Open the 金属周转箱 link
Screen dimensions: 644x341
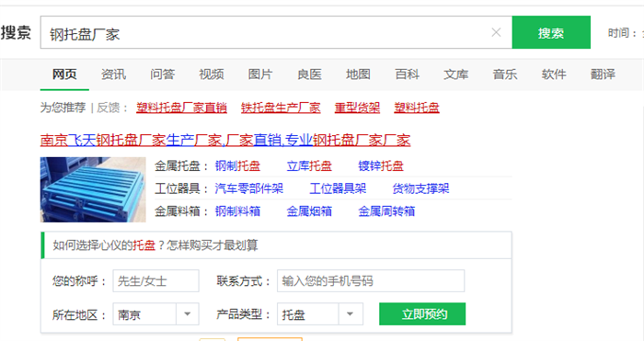click(x=386, y=210)
